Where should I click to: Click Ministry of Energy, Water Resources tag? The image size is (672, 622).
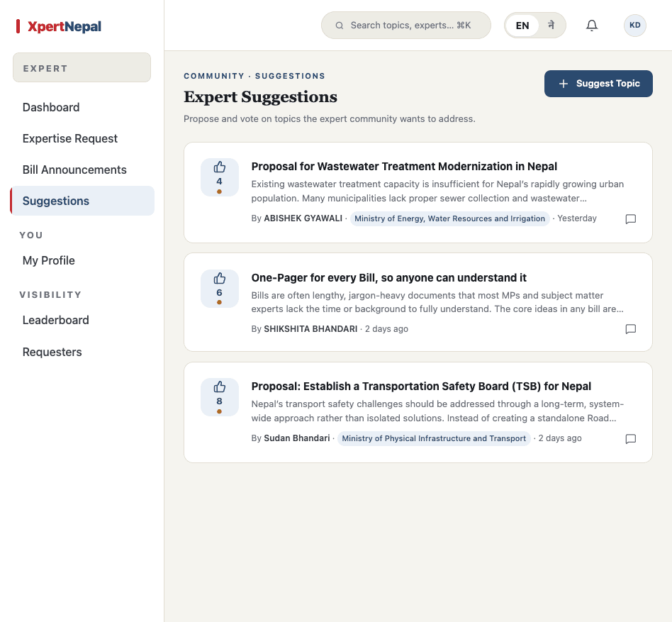click(x=449, y=218)
